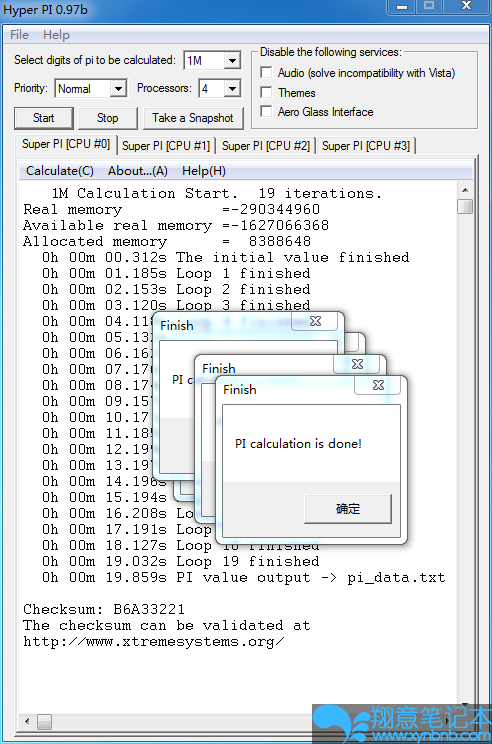This screenshot has height=744, width=492.
Task: Click the Stop button
Action: point(108,118)
